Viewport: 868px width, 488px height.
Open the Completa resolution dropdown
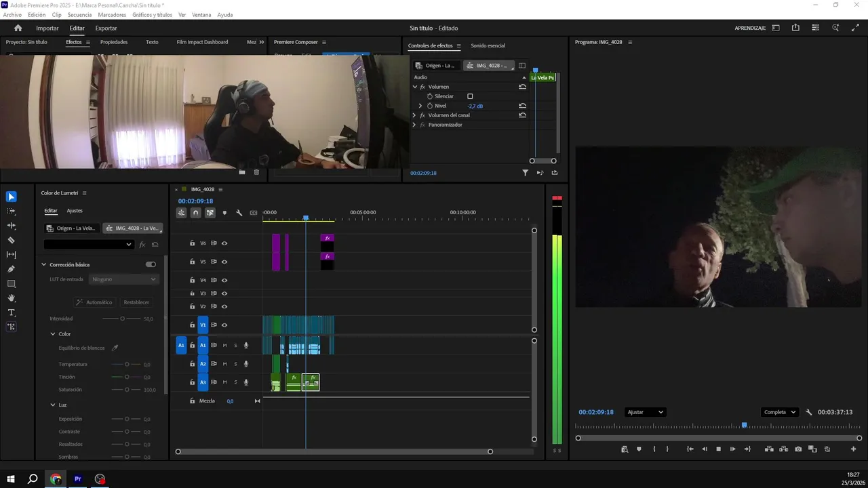tap(780, 412)
